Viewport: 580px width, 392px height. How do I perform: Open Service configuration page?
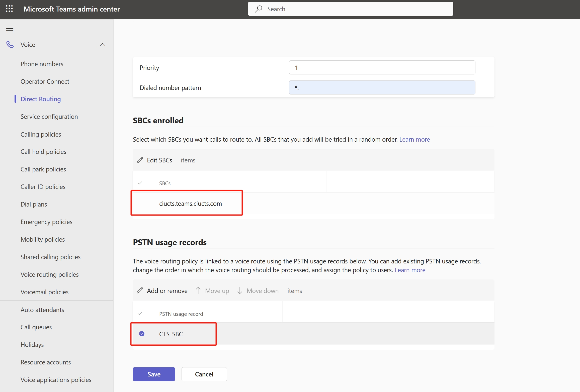click(49, 117)
